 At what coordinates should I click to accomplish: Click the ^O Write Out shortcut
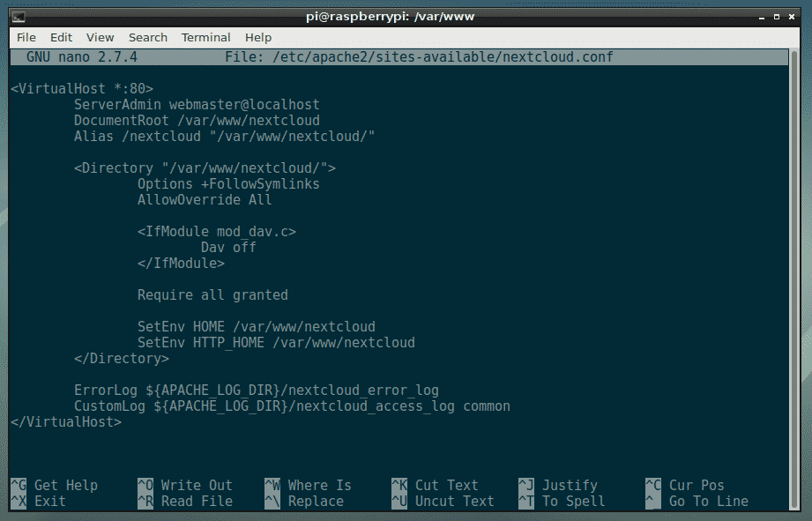point(185,485)
